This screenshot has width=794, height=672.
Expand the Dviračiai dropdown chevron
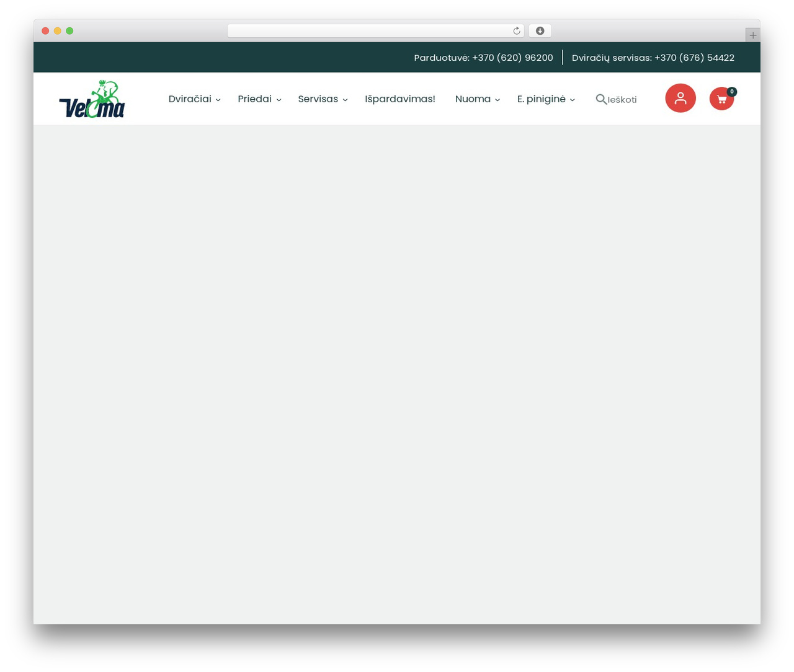point(218,100)
